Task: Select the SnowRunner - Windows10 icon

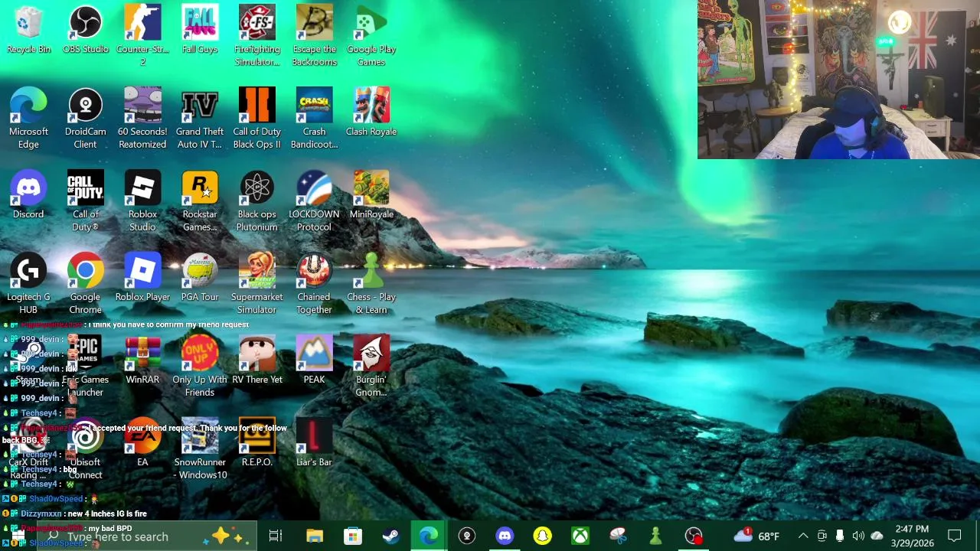Action: 200,449
